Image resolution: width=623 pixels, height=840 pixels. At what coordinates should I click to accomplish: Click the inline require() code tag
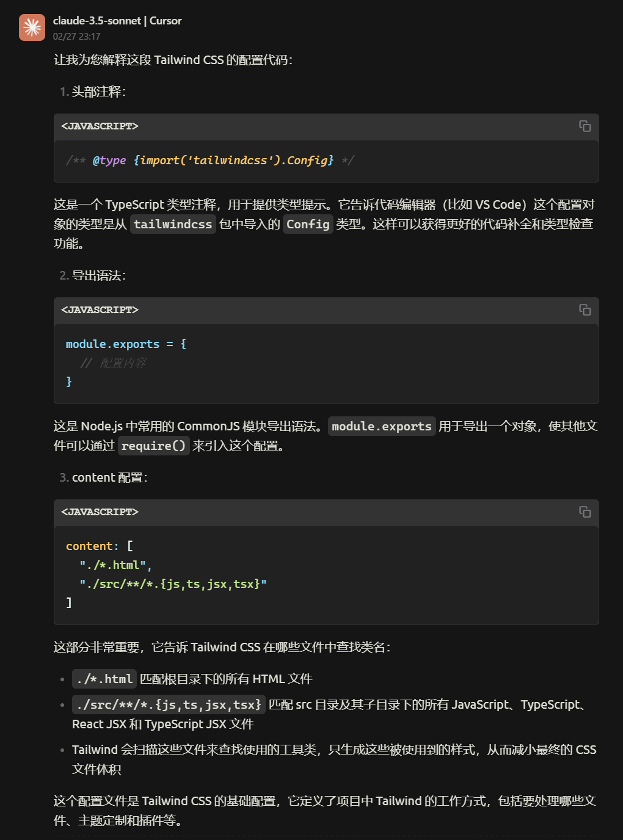point(153,446)
